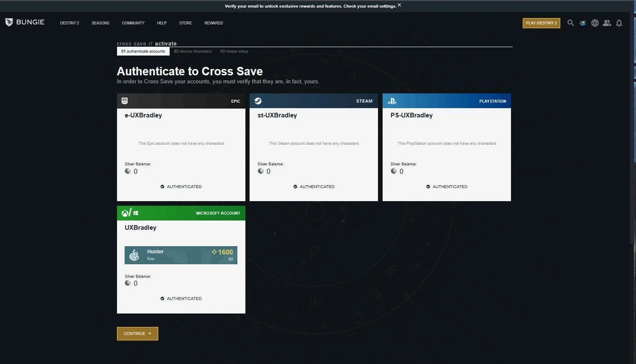Click the Steam logo icon

[x=258, y=101]
